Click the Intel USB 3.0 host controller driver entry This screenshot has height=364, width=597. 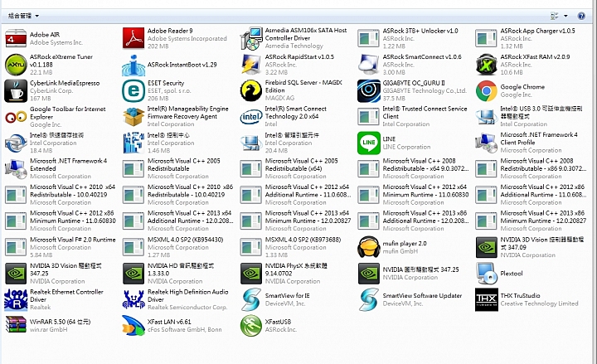[x=529, y=117]
